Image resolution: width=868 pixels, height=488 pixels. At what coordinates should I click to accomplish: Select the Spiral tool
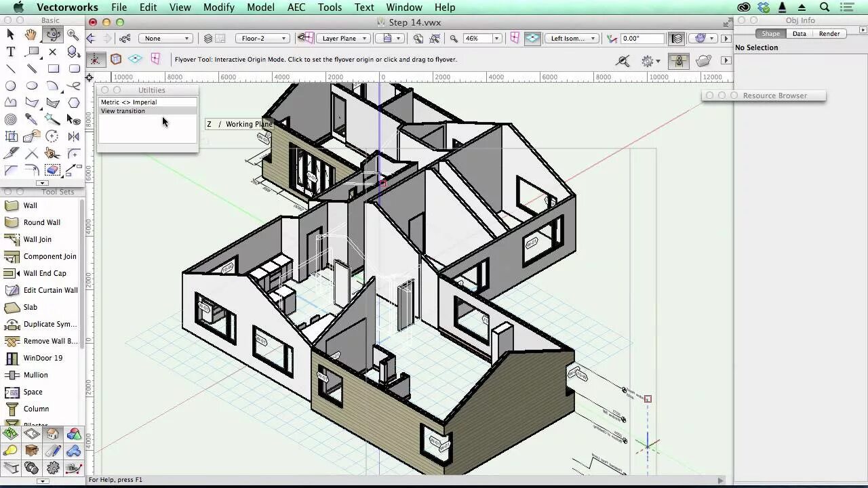pyautogui.click(x=10, y=119)
